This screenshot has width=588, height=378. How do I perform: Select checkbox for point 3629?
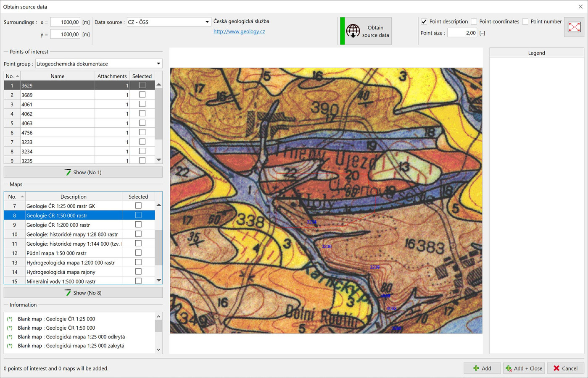point(142,85)
